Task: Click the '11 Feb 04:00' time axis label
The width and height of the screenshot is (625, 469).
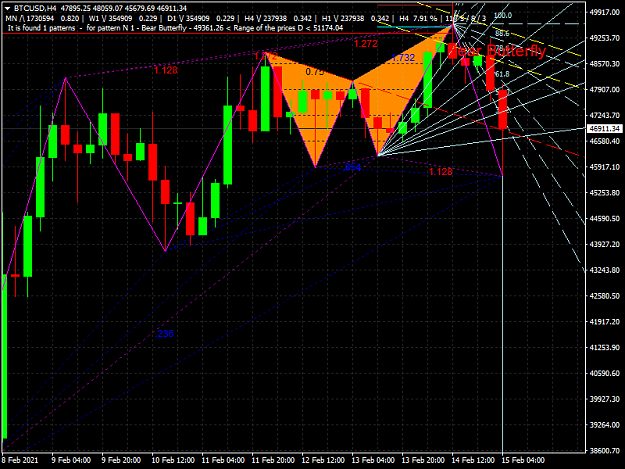Action: [223, 460]
